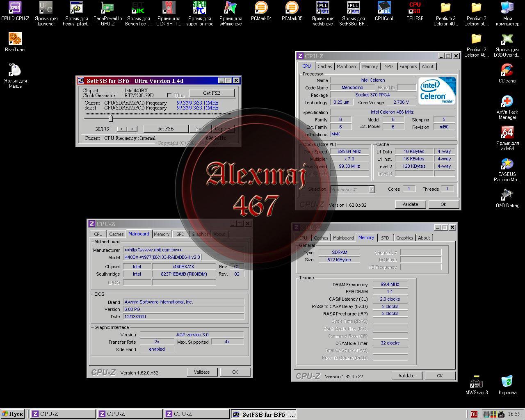This screenshot has width=525, height=420.
Task: Click the 16:59 system tray clock
Action: point(514,414)
